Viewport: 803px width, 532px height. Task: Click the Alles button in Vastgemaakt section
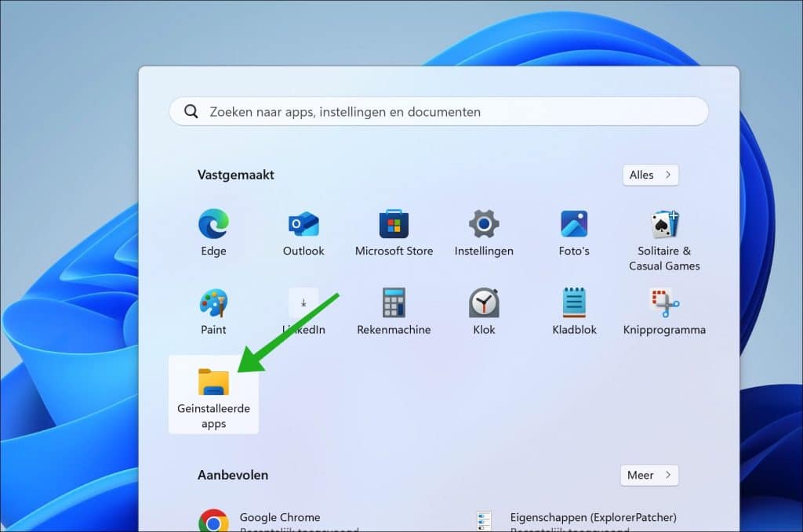coord(649,175)
